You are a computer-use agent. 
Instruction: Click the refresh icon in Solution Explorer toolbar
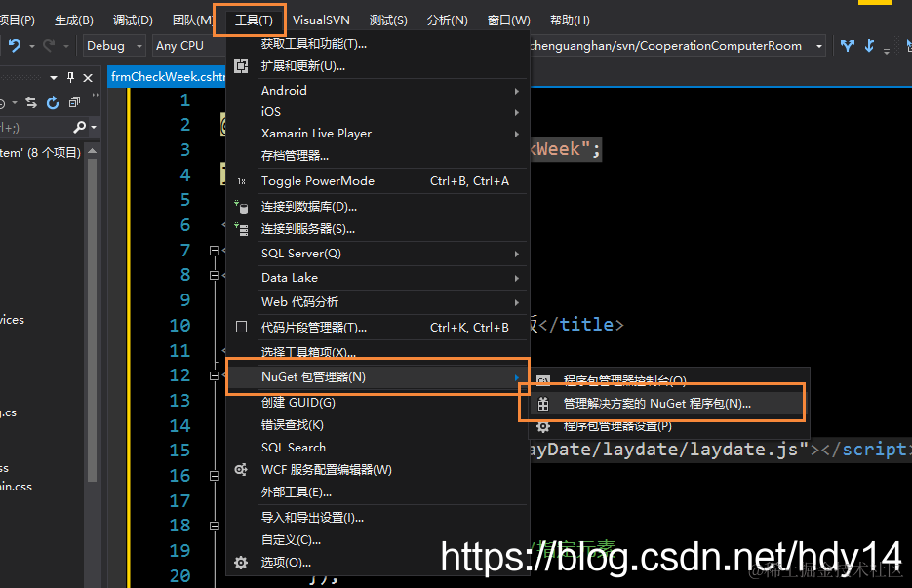point(53,102)
